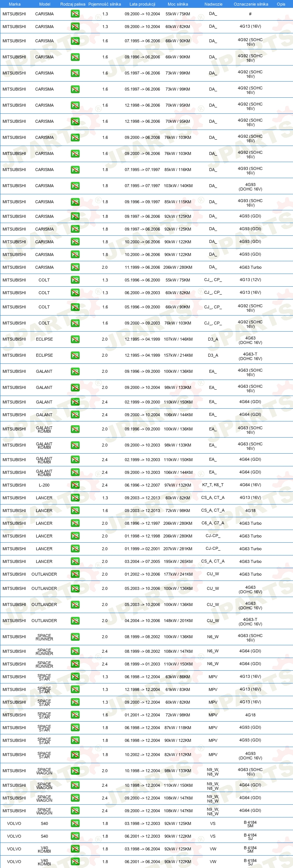Click engine code '#' in first Carisma row

[x=250, y=14]
